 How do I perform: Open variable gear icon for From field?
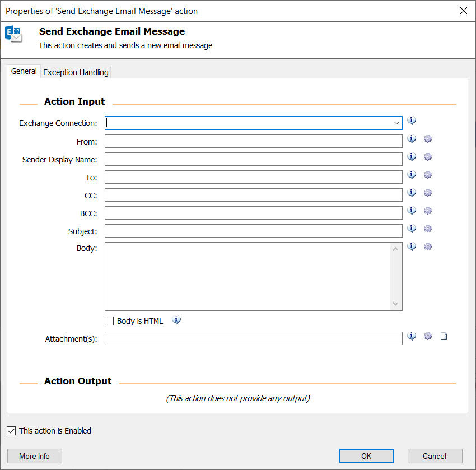pos(428,139)
